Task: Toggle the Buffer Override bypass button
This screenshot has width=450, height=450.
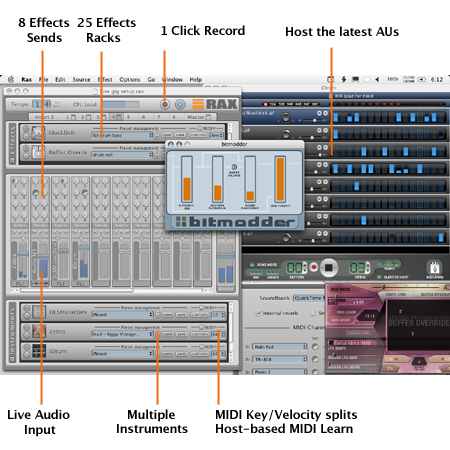Action: click(26, 149)
